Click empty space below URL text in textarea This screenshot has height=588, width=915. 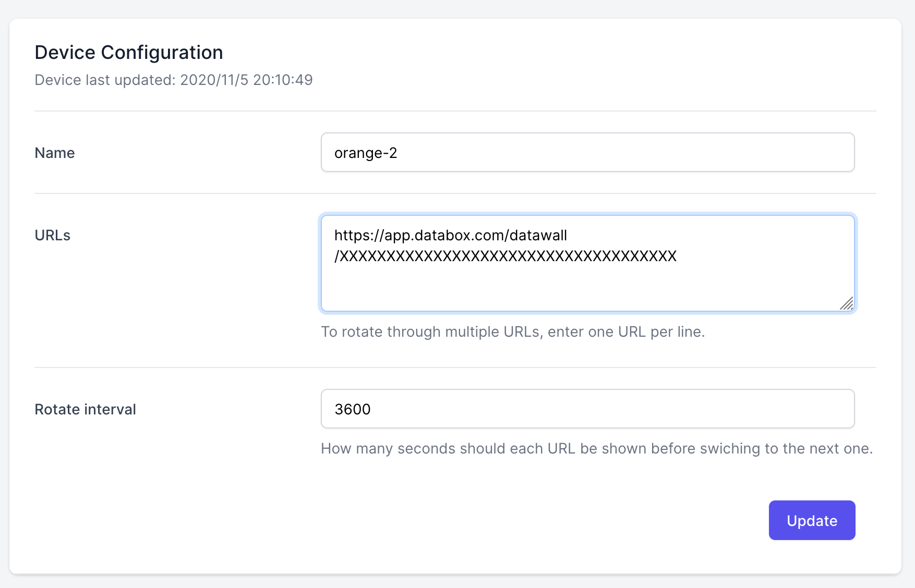(522, 289)
